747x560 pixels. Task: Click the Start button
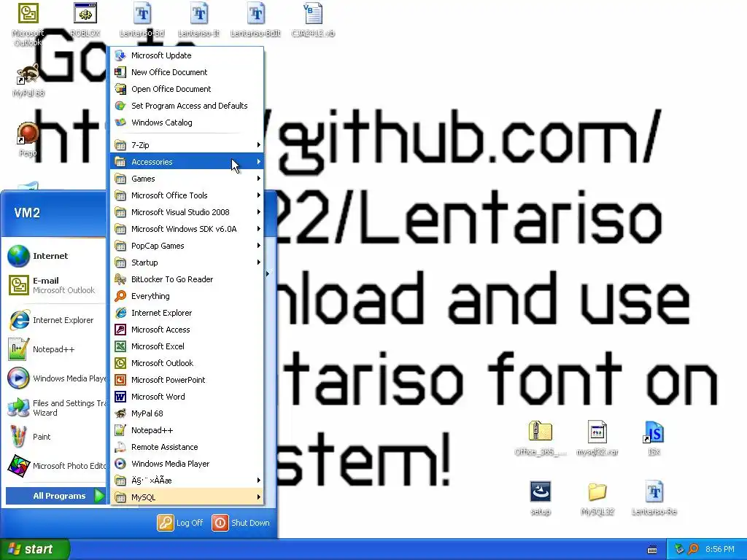pyautogui.click(x=34, y=549)
